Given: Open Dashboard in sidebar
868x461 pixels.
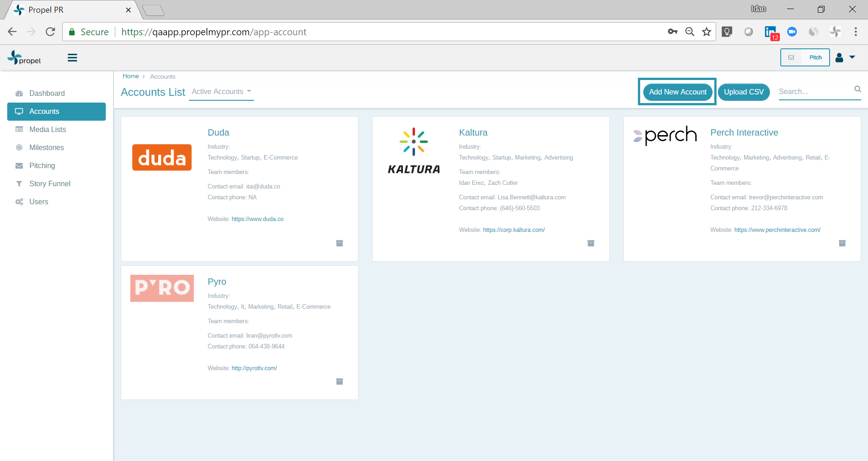Looking at the screenshot, I should pyautogui.click(x=47, y=93).
